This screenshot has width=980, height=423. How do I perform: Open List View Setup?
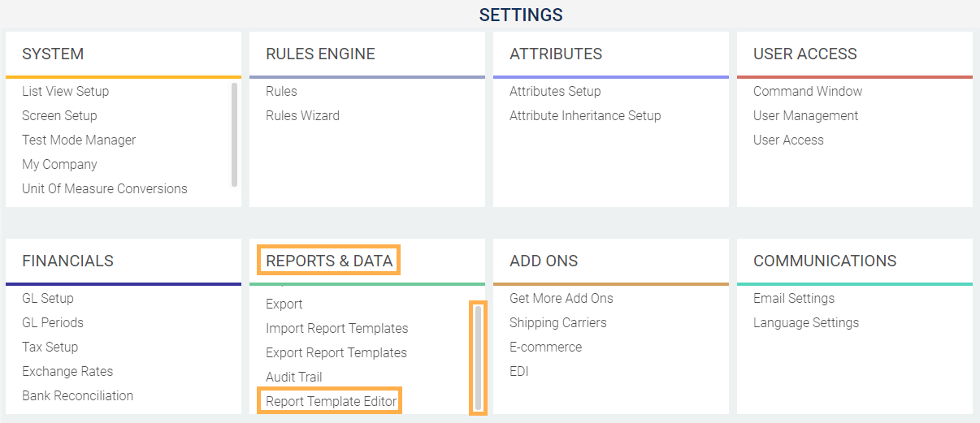pos(65,92)
